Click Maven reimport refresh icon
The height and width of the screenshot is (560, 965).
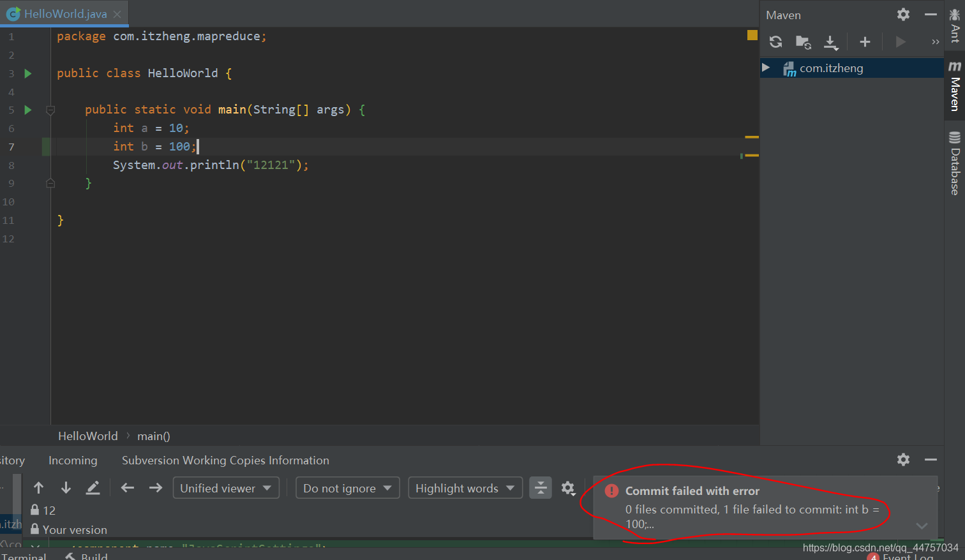pos(776,42)
